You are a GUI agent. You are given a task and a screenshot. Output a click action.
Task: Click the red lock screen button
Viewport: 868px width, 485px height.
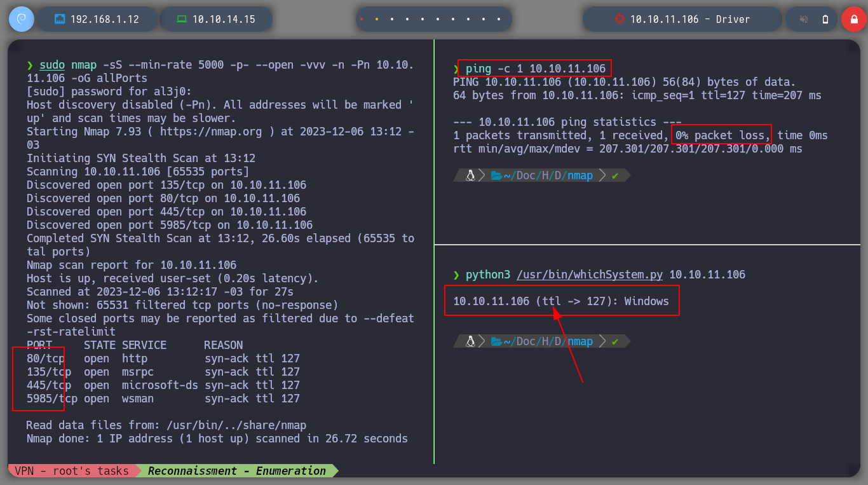pyautogui.click(x=854, y=19)
